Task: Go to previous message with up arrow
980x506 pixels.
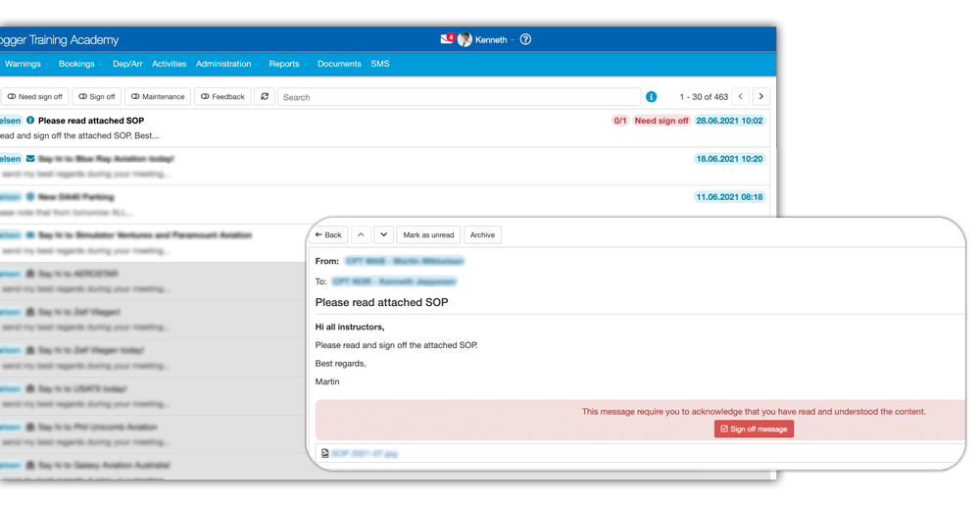Action: (x=361, y=234)
